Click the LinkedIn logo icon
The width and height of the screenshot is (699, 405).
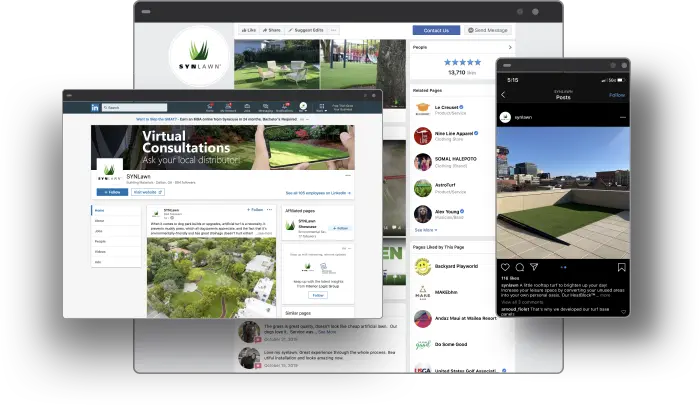(x=95, y=107)
